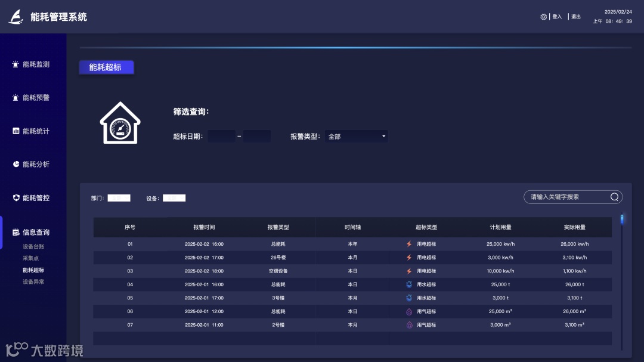This screenshot has width=644, height=362.
Task: Click the 报警时间 column header
Action: click(x=204, y=227)
